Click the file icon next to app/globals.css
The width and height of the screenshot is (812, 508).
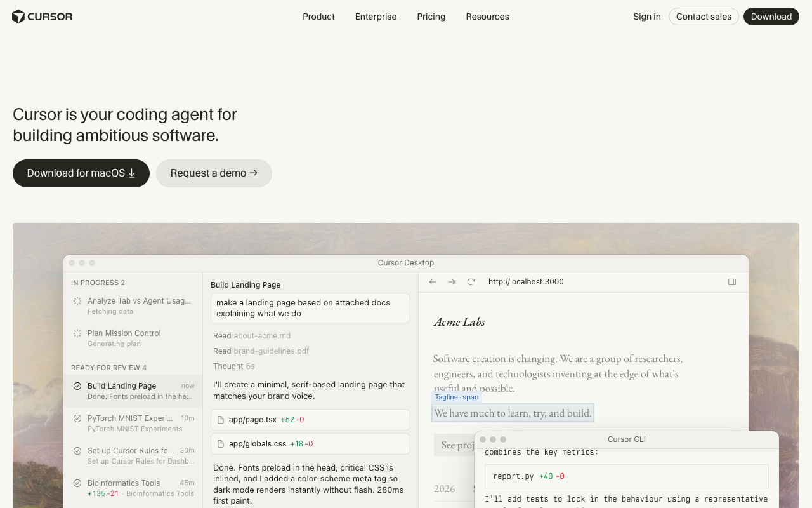(221, 444)
